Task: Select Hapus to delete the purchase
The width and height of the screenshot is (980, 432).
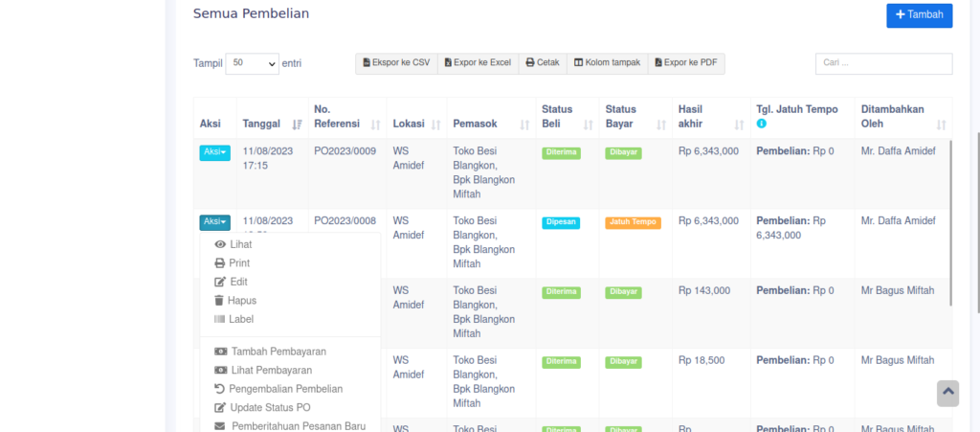Action: point(241,301)
